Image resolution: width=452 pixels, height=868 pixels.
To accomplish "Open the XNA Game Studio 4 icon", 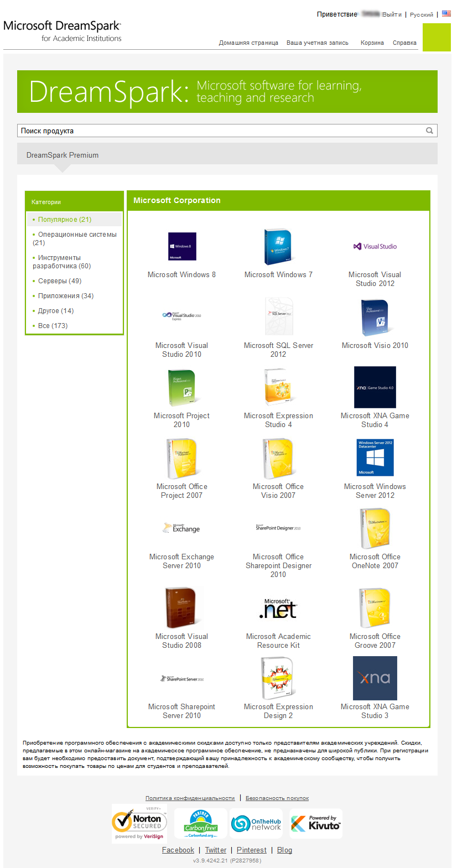I will click(x=375, y=387).
